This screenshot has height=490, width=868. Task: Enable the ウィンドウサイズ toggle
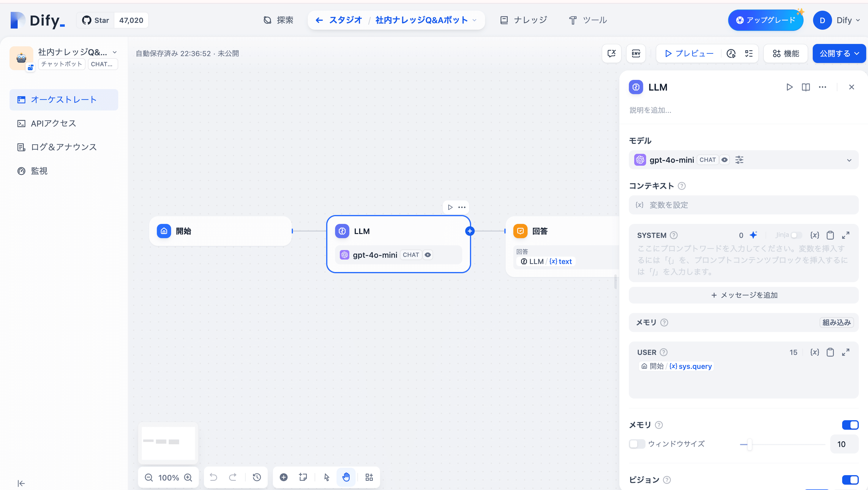click(x=637, y=444)
